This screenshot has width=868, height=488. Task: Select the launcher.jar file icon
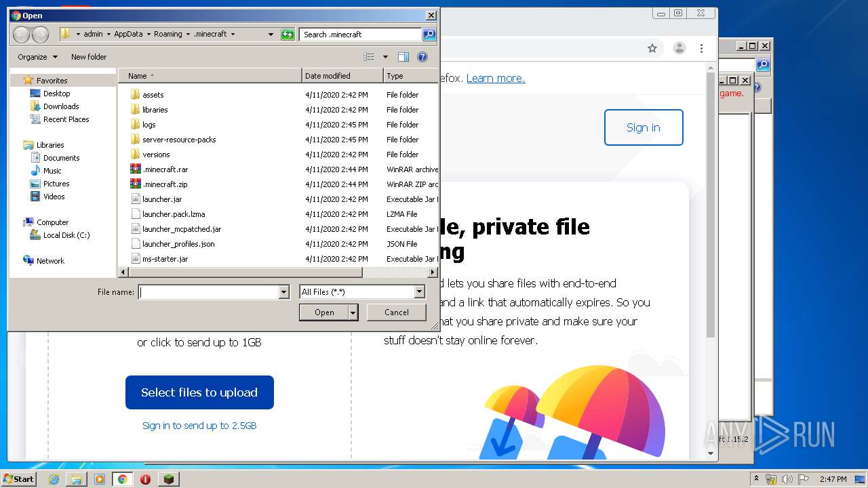tap(135, 199)
